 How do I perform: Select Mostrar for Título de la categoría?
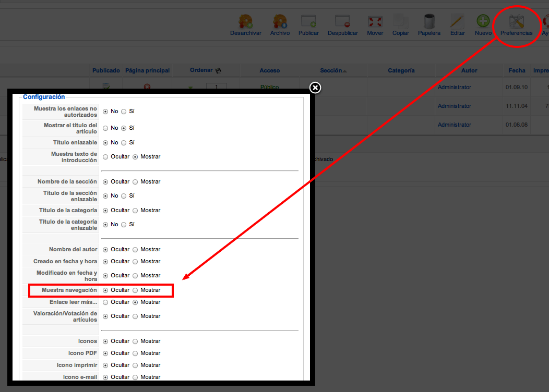135,211
